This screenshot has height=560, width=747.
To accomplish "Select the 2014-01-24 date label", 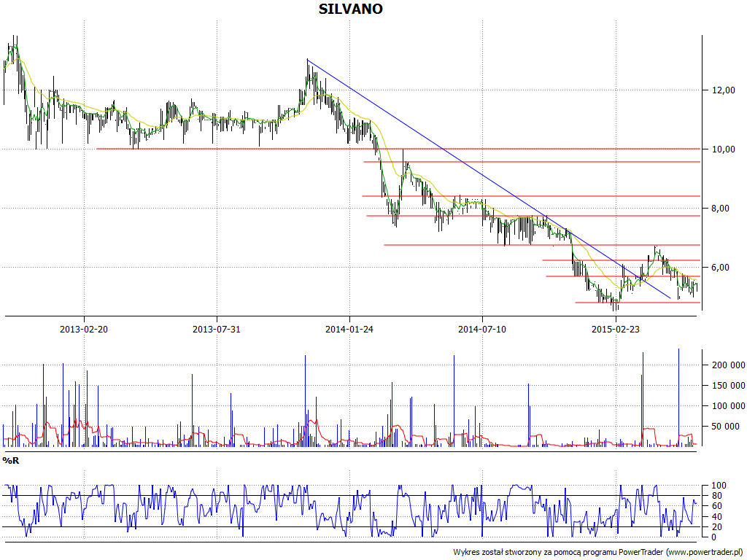I will pyautogui.click(x=349, y=329).
